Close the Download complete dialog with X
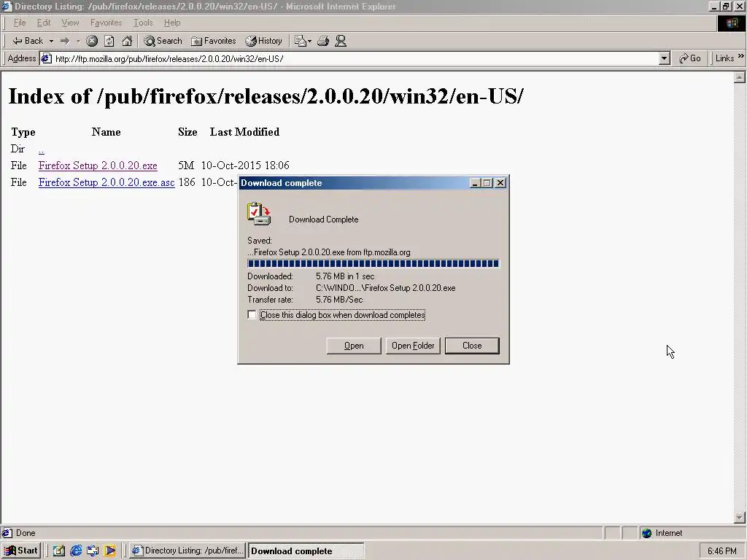This screenshot has width=747, height=560. coord(500,183)
